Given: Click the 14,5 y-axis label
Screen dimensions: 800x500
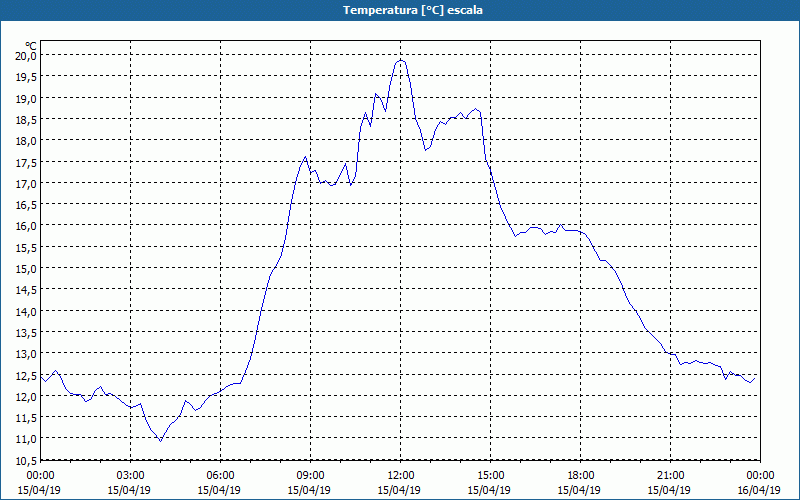Looking at the screenshot, I should click(27, 289).
